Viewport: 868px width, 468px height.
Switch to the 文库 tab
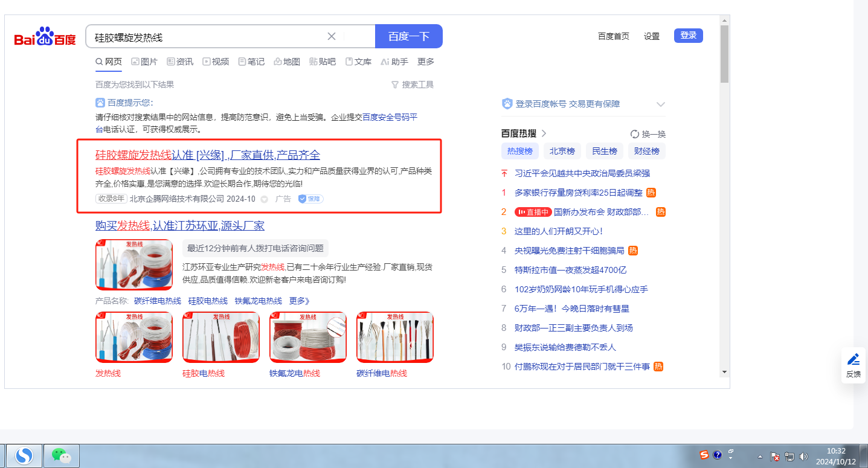click(x=358, y=62)
